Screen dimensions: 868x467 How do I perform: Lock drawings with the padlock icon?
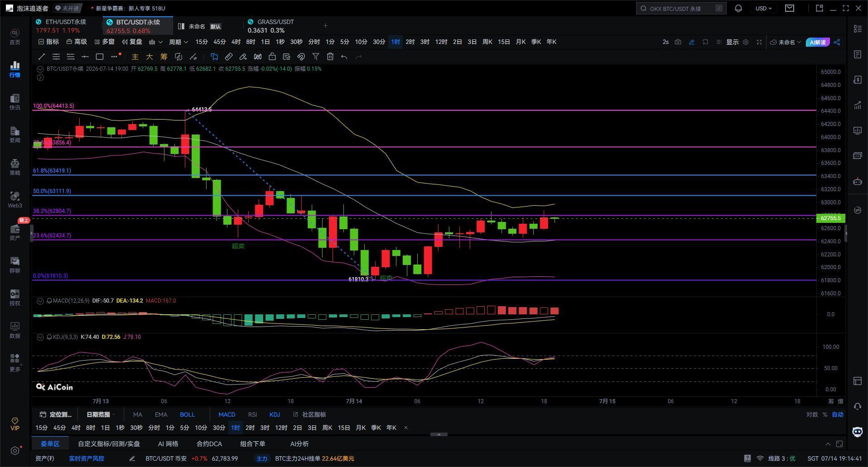tap(272, 57)
